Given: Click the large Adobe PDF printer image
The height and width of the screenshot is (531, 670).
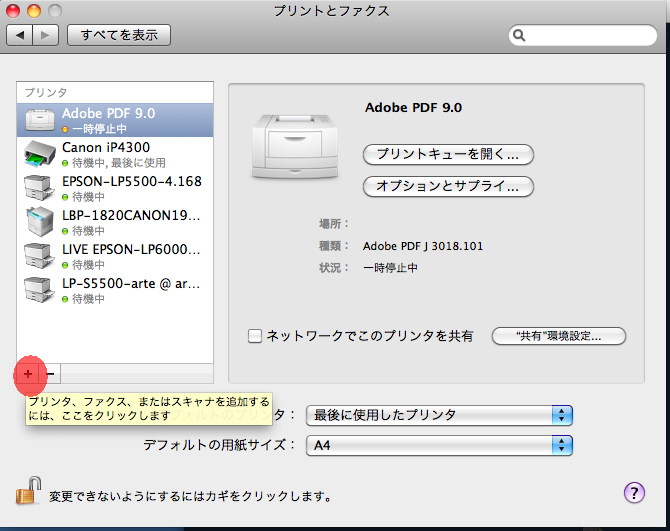Looking at the screenshot, I should pyautogui.click(x=295, y=146).
